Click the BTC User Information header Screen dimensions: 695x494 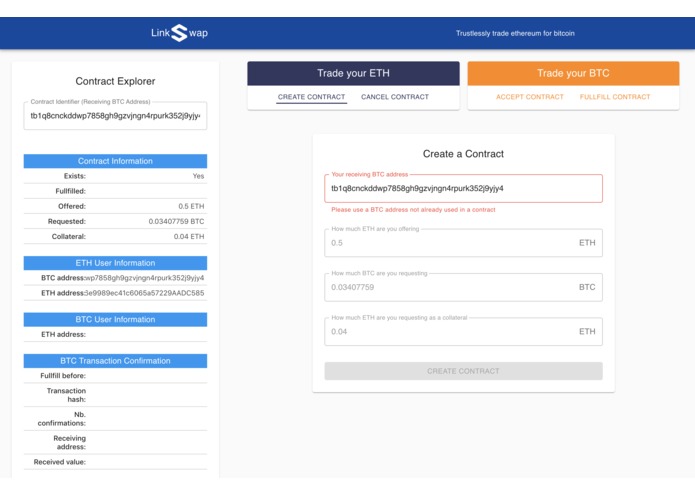tap(115, 319)
